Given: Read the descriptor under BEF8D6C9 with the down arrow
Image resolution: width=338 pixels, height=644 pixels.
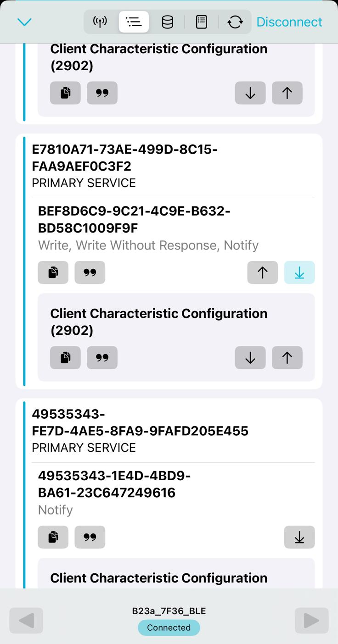Looking at the screenshot, I should click(x=250, y=358).
